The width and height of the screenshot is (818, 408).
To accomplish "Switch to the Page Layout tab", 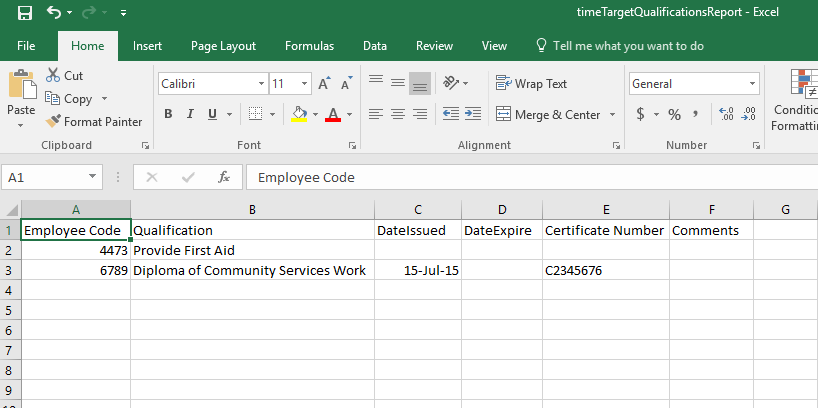I will (223, 46).
